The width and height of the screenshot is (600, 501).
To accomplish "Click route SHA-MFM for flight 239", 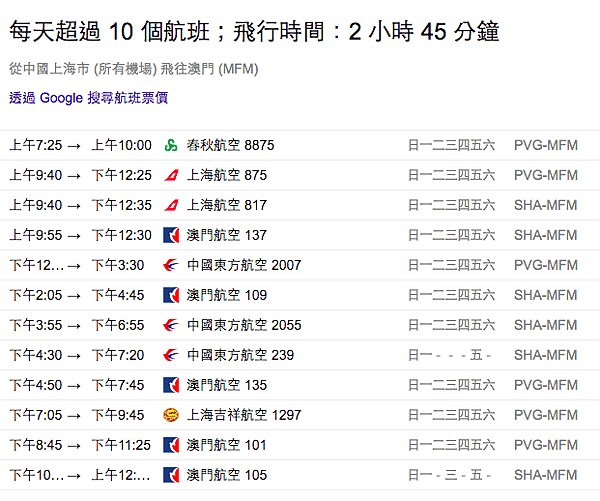I will click(546, 355).
